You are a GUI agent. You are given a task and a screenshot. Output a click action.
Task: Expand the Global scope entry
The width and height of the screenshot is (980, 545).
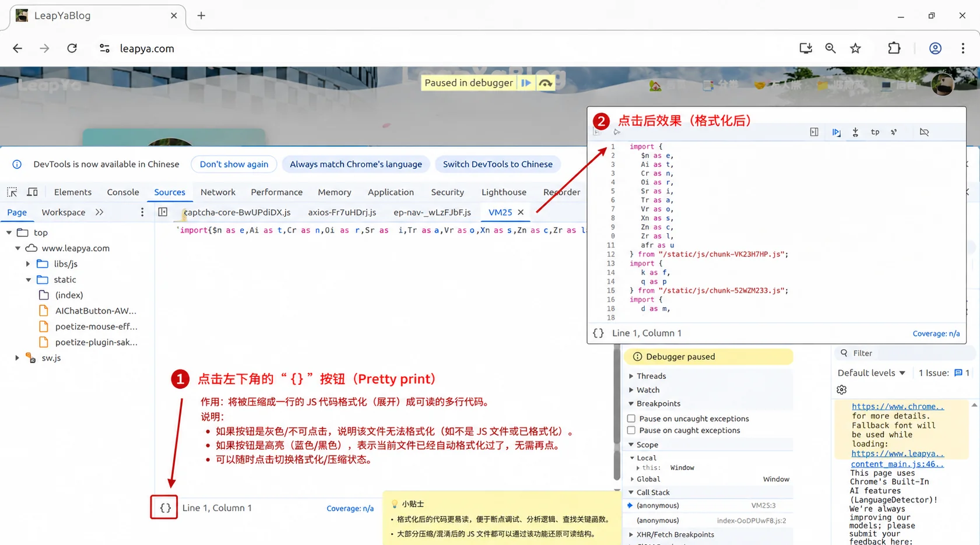click(x=633, y=479)
